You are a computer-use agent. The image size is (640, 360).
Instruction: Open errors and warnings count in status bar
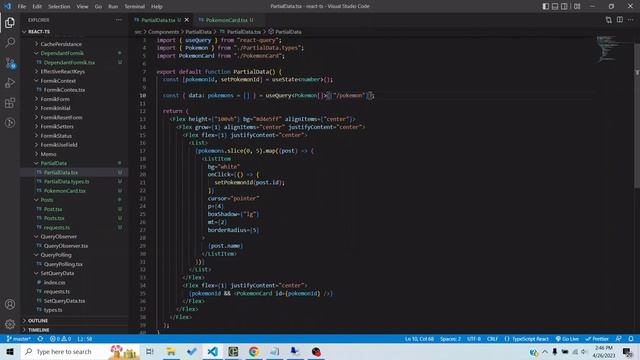(60, 339)
